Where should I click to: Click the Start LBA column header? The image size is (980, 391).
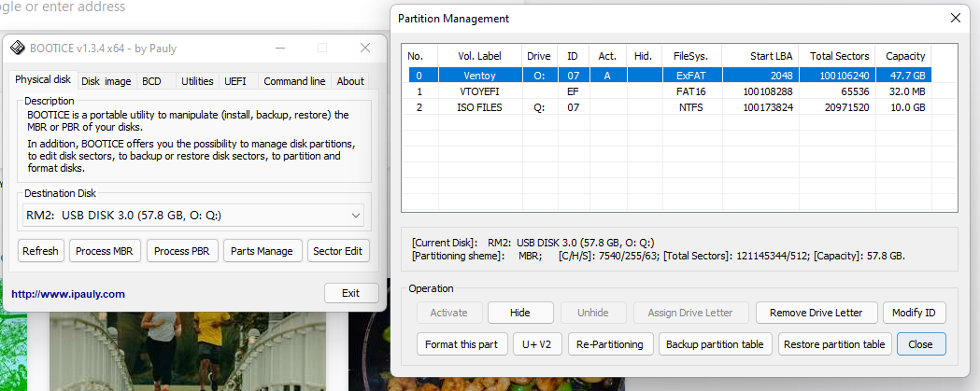(x=760, y=56)
